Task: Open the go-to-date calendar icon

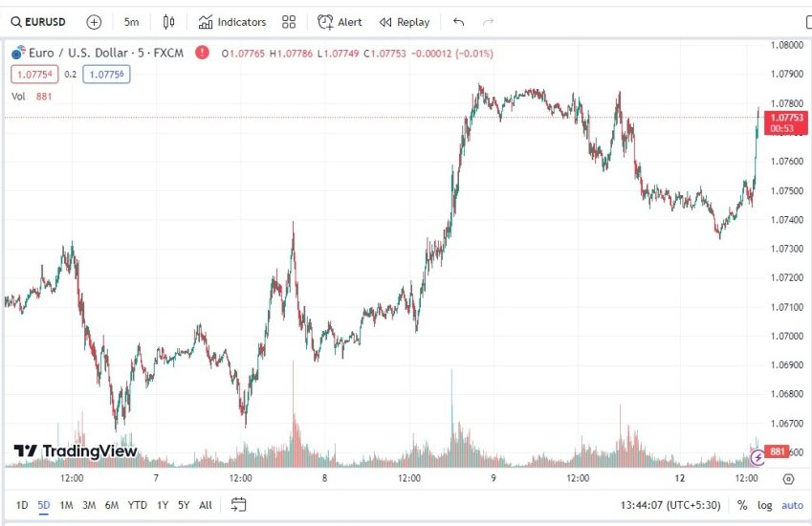Action: click(x=239, y=505)
